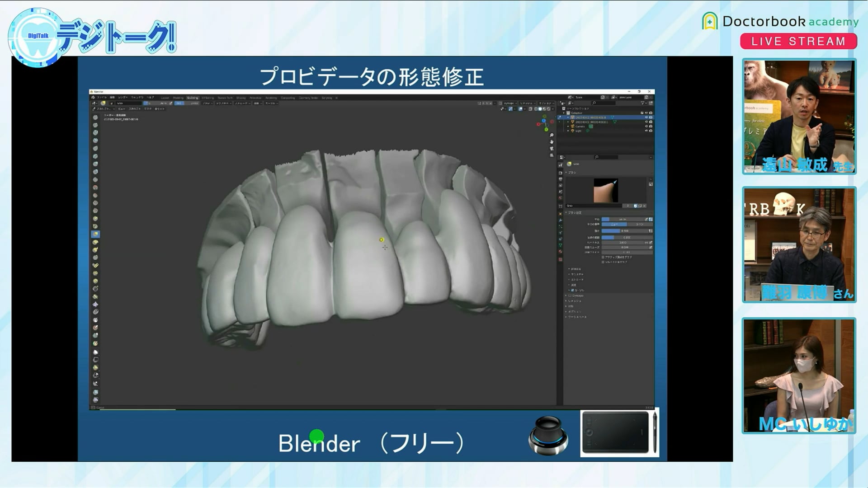Image resolution: width=868 pixels, height=488 pixels.
Task: Click the Grab brush preview thumbnail
Action: [606, 190]
